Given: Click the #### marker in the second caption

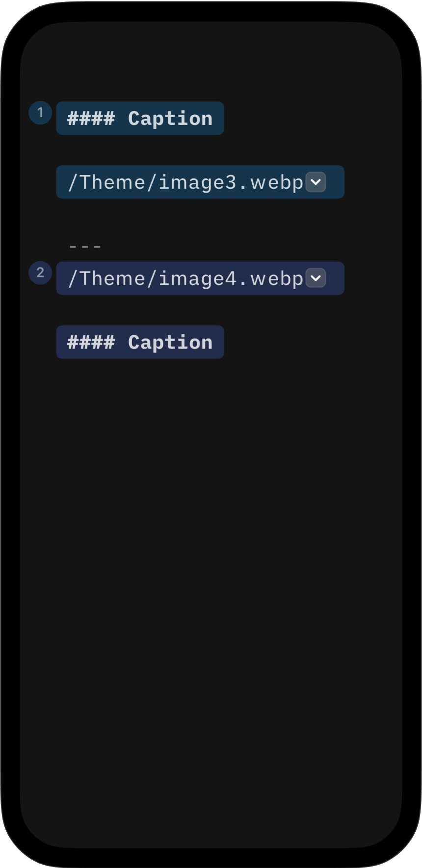Looking at the screenshot, I should [91, 342].
